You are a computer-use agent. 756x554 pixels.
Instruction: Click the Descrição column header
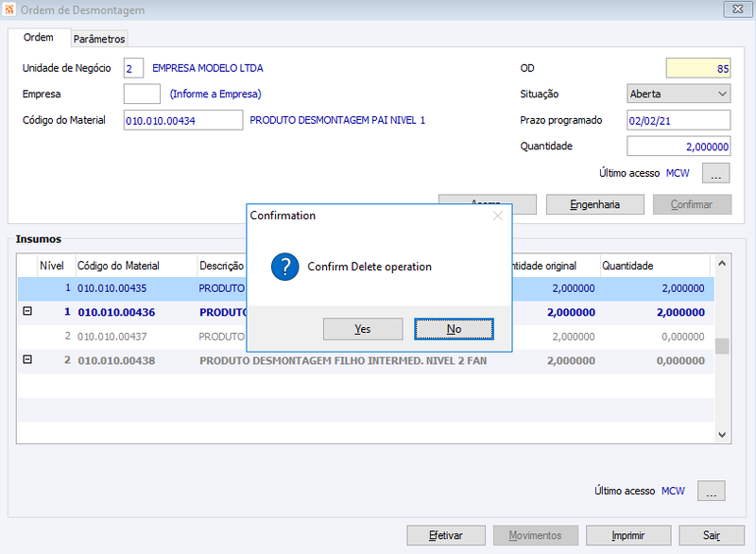[222, 266]
